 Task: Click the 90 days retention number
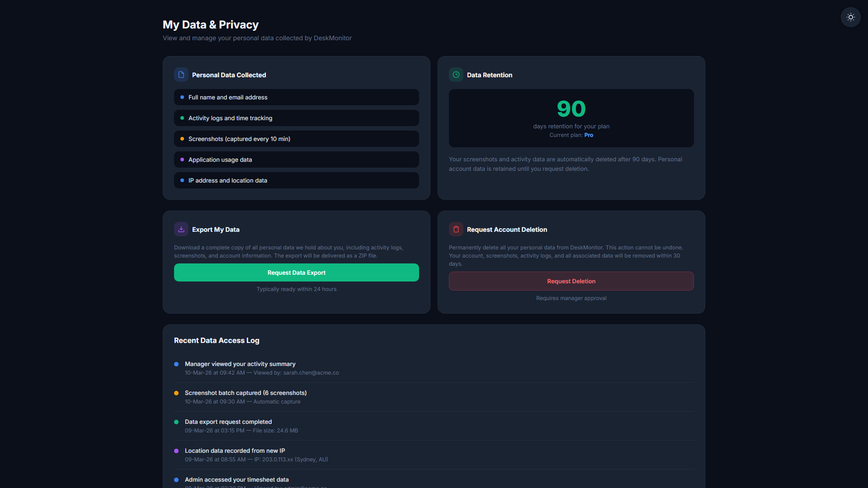point(571,108)
